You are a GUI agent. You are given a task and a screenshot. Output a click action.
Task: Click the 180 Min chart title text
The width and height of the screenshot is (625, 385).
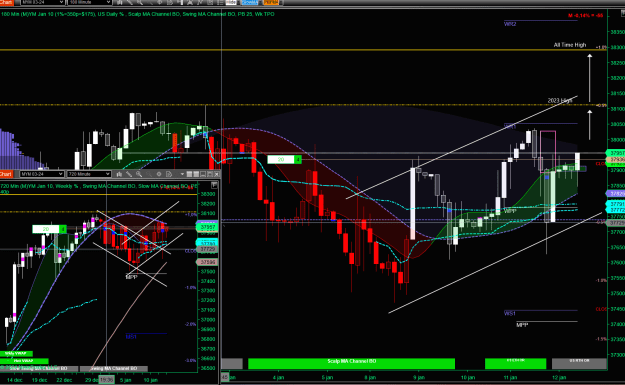coord(138,14)
